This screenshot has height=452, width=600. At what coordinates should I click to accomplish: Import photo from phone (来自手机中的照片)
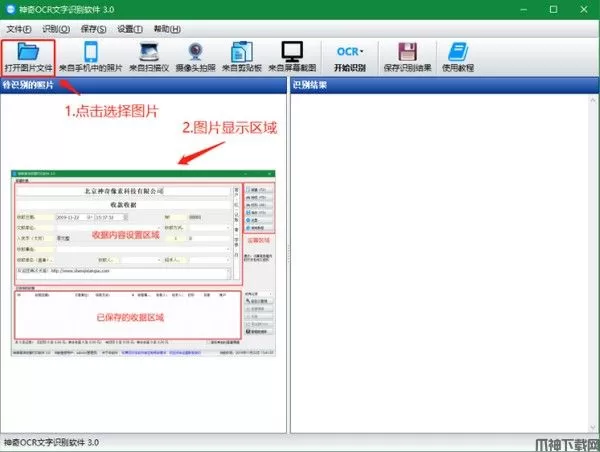pyautogui.click(x=91, y=57)
